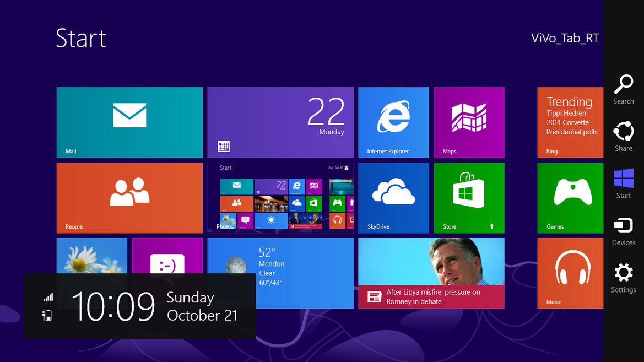Viewport: 644px width, 362px height.
Task: Click the small calendar grid icon
Action: tap(224, 146)
